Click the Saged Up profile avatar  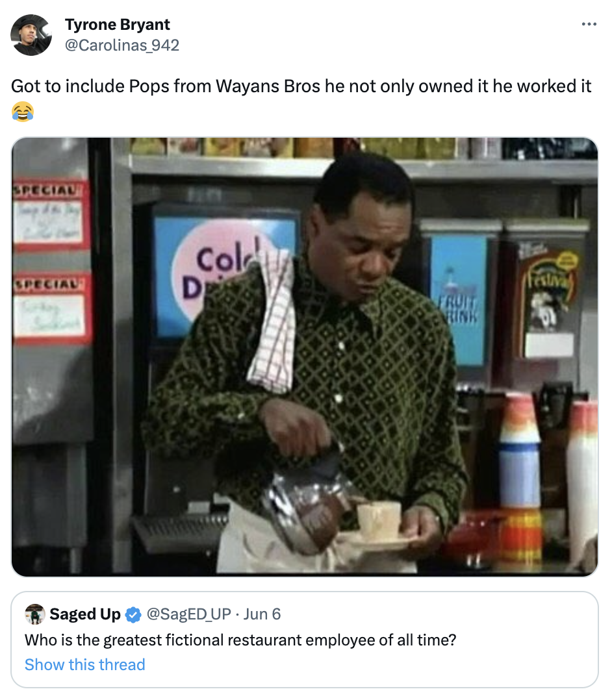[x=35, y=614]
